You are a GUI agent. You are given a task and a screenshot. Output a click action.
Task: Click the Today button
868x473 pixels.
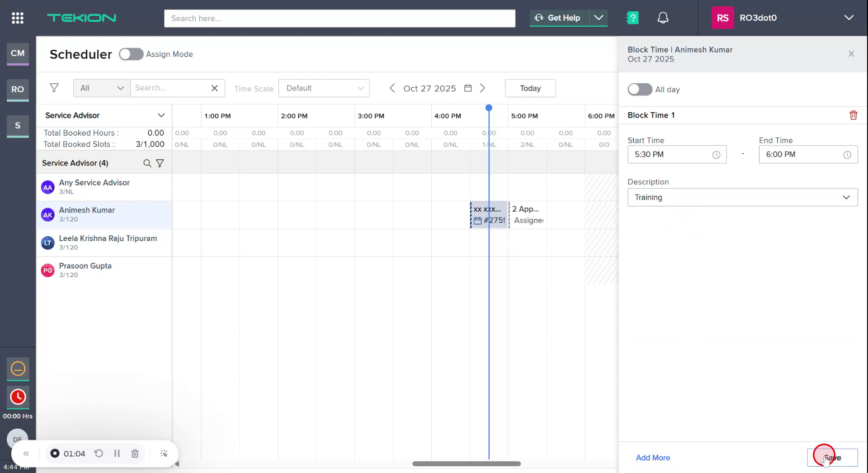tap(530, 88)
